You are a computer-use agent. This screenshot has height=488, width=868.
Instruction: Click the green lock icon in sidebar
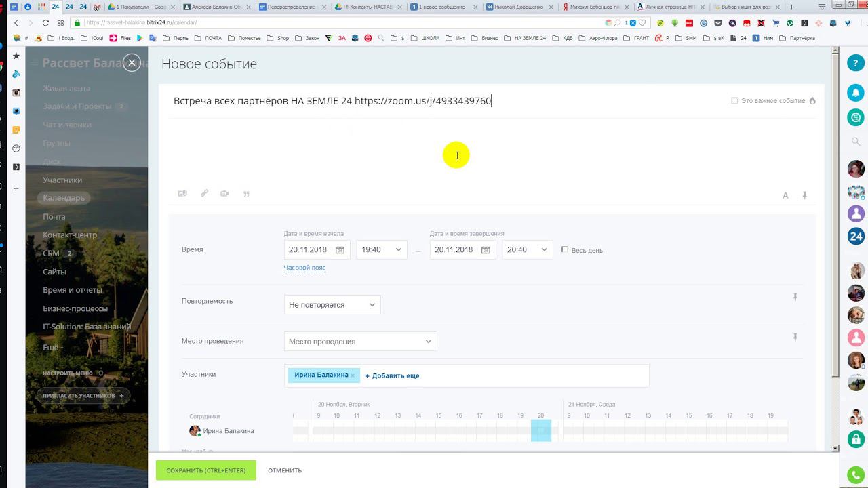[x=856, y=439]
